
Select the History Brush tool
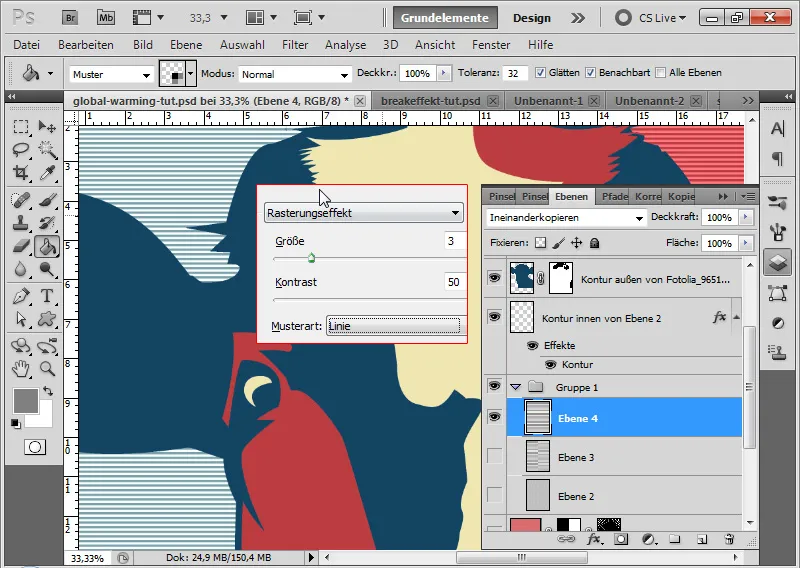tap(47, 223)
